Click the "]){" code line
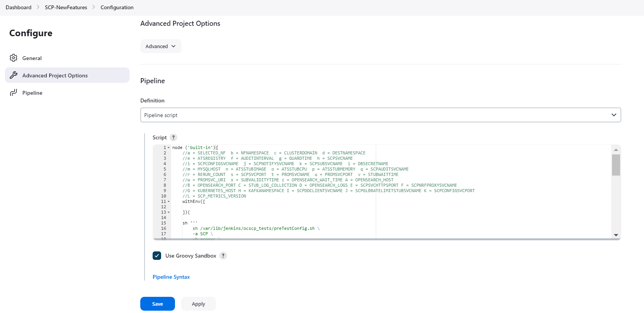 [x=186, y=212]
